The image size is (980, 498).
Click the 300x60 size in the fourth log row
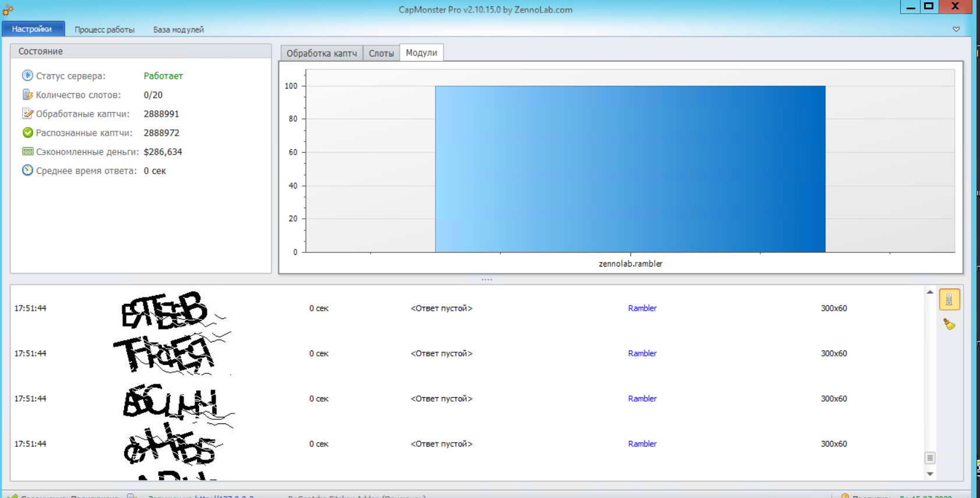(x=834, y=444)
